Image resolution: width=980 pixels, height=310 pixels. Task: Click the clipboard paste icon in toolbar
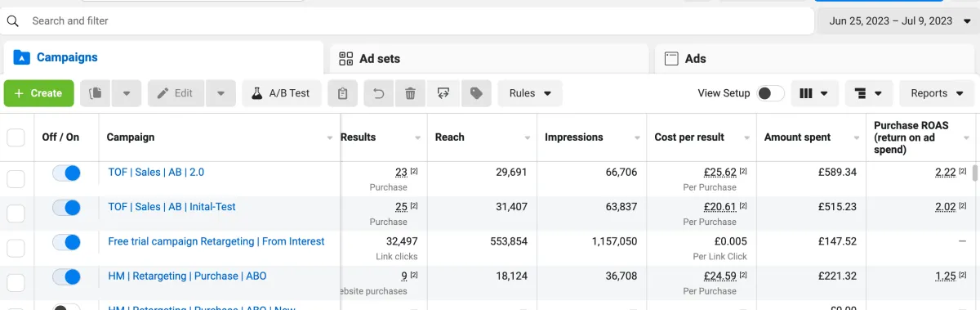click(343, 93)
